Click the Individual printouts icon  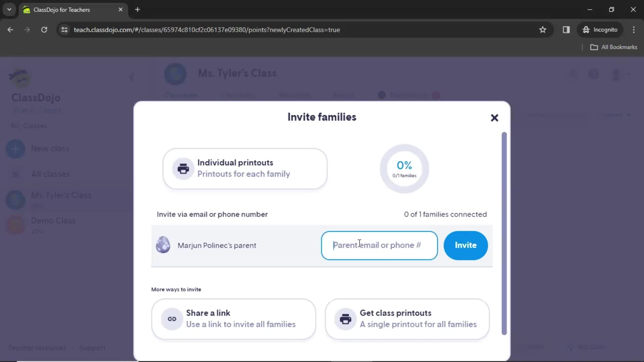(183, 168)
